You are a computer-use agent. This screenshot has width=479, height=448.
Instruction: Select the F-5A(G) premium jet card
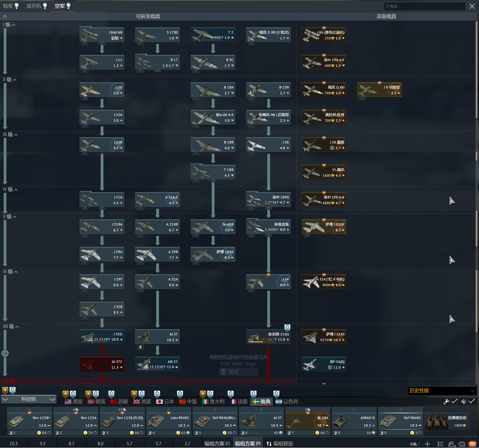click(324, 364)
